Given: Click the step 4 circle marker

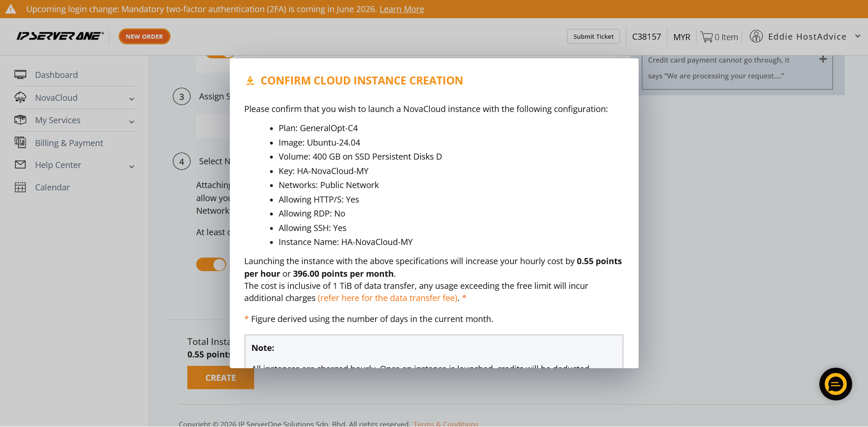Looking at the screenshot, I should tap(182, 161).
